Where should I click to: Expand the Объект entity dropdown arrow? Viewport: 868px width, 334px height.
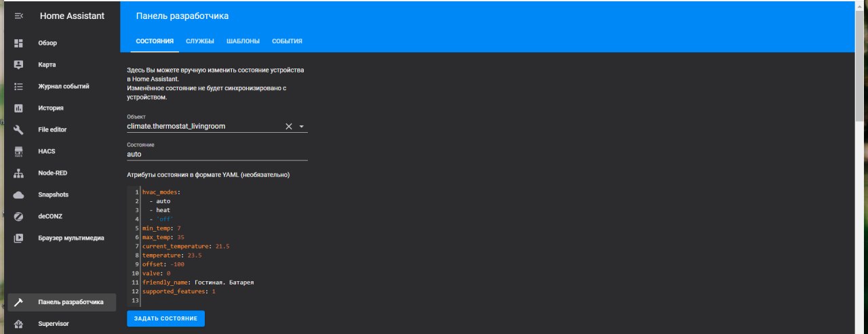click(302, 126)
